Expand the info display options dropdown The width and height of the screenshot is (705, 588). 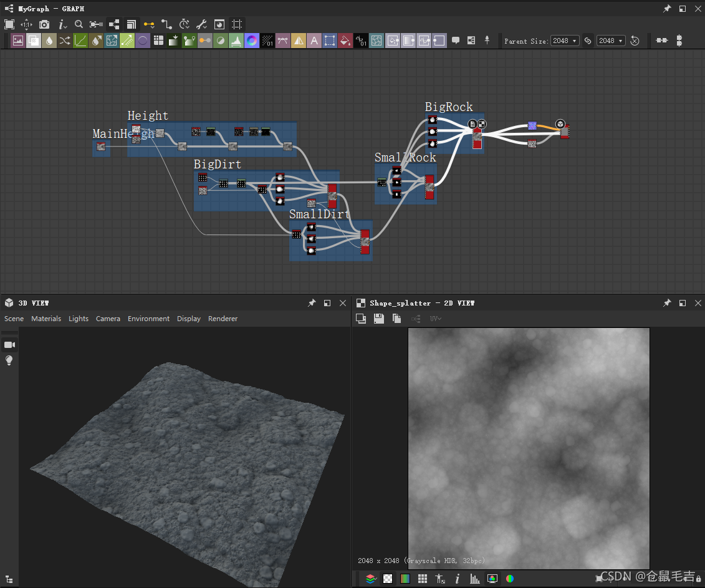click(x=63, y=24)
